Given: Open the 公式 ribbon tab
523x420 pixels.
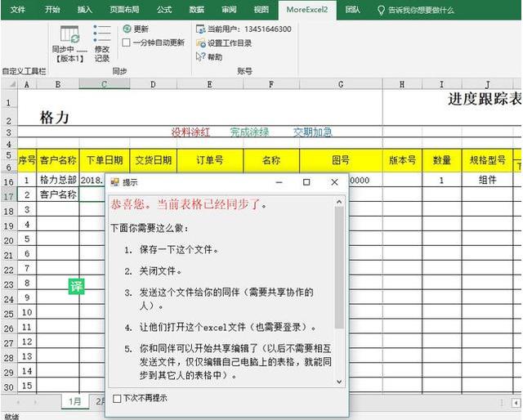Looking at the screenshot, I should 164,10.
